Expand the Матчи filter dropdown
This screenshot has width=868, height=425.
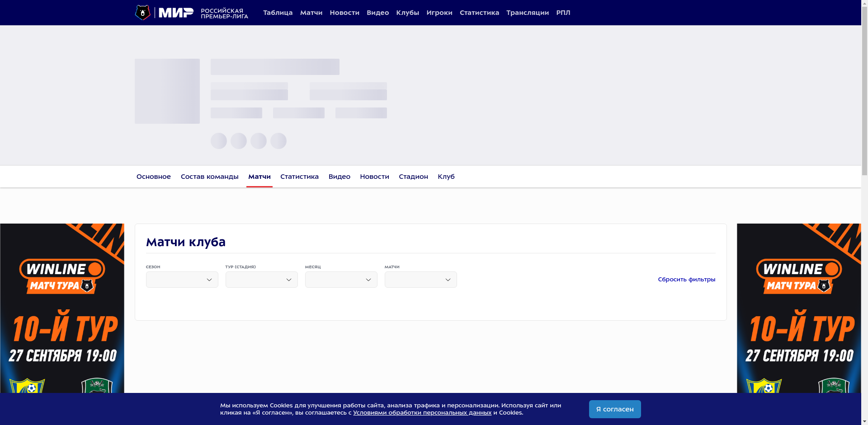click(x=420, y=280)
